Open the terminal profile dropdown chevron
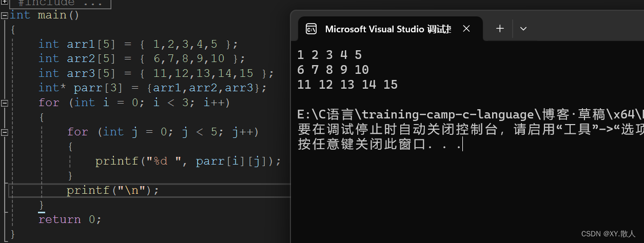Image resolution: width=644 pixels, height=243 pixels. coord(523,29)
